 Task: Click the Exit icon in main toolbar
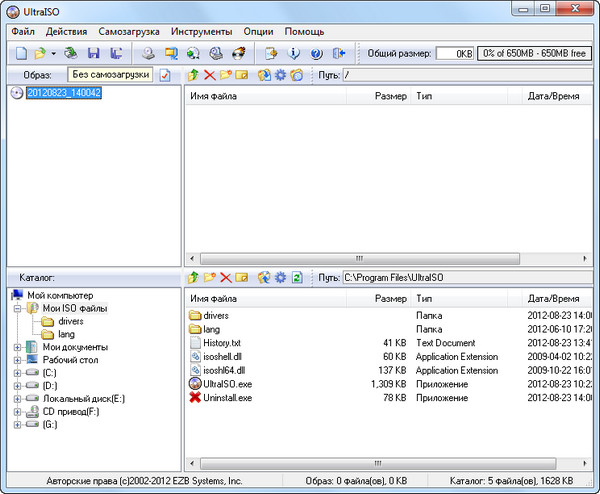click(x=339, y=53)
